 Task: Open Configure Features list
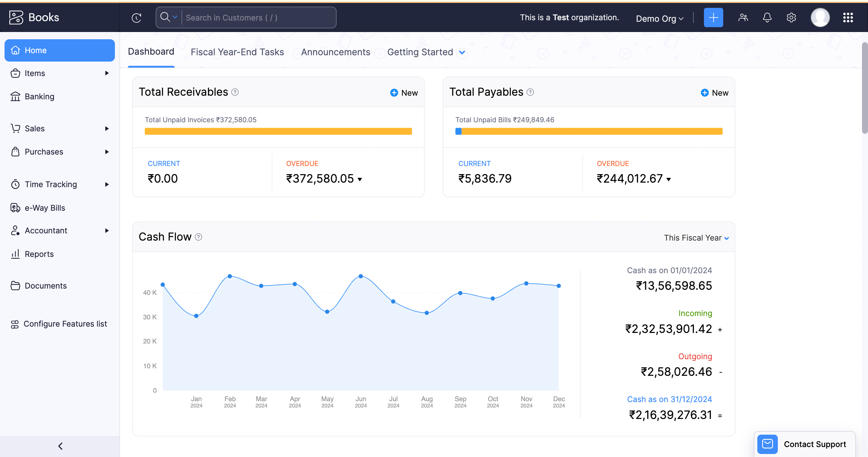65,324
